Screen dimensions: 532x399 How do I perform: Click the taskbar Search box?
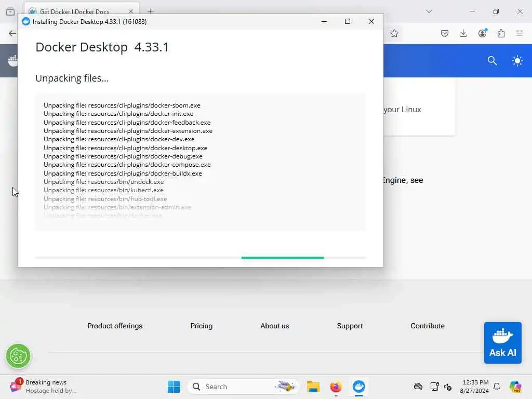(243, 387)
